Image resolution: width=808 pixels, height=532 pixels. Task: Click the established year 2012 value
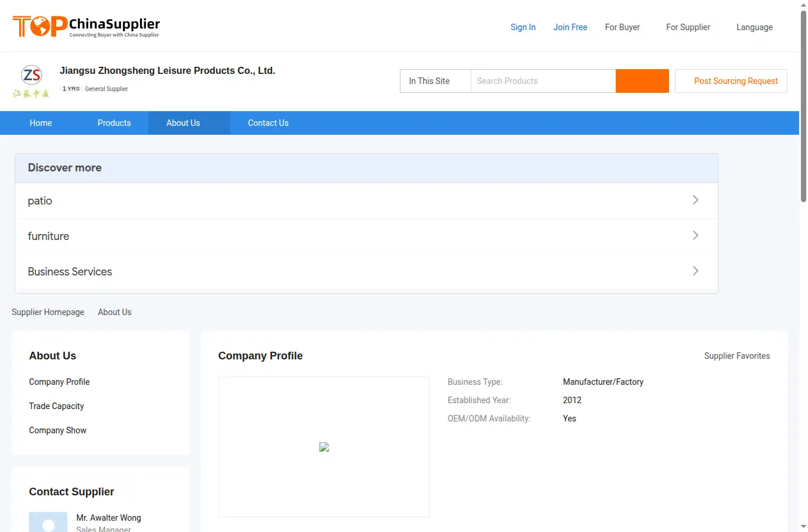tap(572, 400)
